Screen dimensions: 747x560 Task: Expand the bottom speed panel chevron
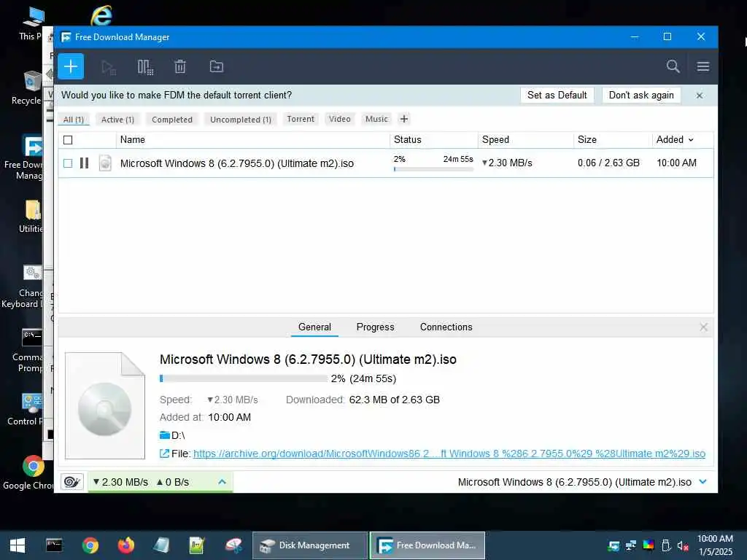(222, 482)
